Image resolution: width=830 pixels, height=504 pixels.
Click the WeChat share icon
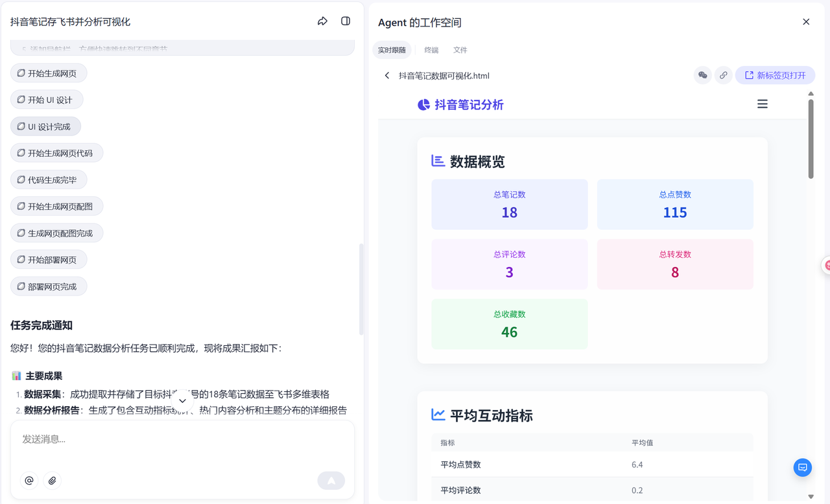(x=702, y=75)
